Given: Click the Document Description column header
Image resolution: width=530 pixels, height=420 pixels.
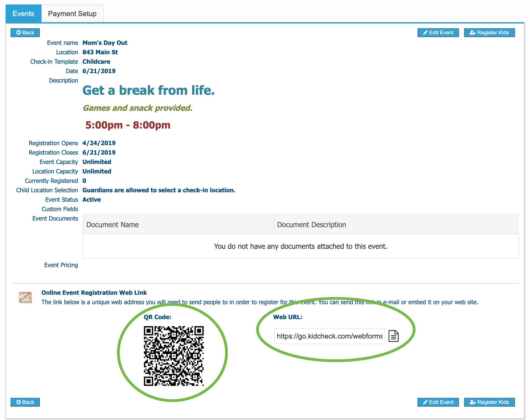Looking at the screenshot, I should pos(396,225).
